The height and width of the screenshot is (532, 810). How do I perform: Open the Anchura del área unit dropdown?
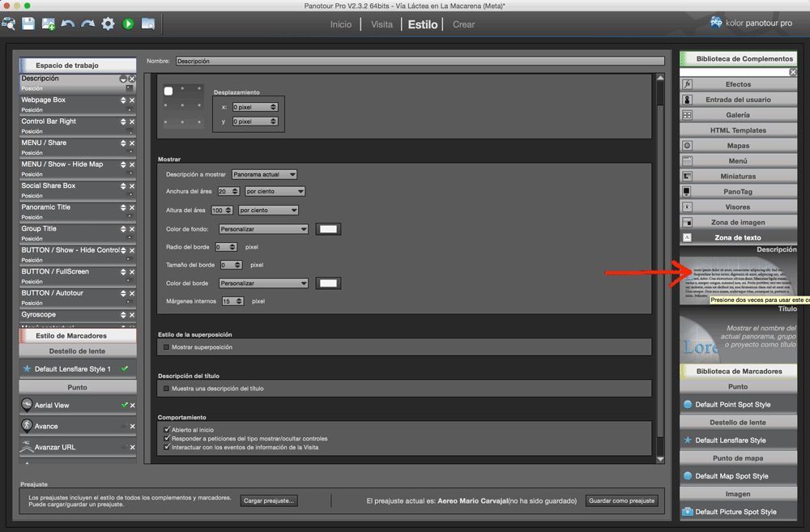tap(275, 192)
